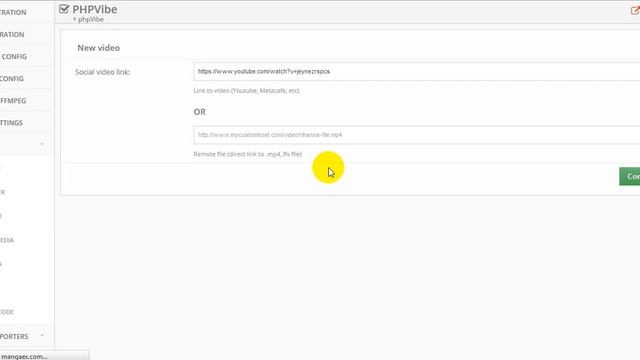Open the Settings sidebar item ending in TTINGS
The height and width of the screenshot is (360, 640).
(11, 122)
